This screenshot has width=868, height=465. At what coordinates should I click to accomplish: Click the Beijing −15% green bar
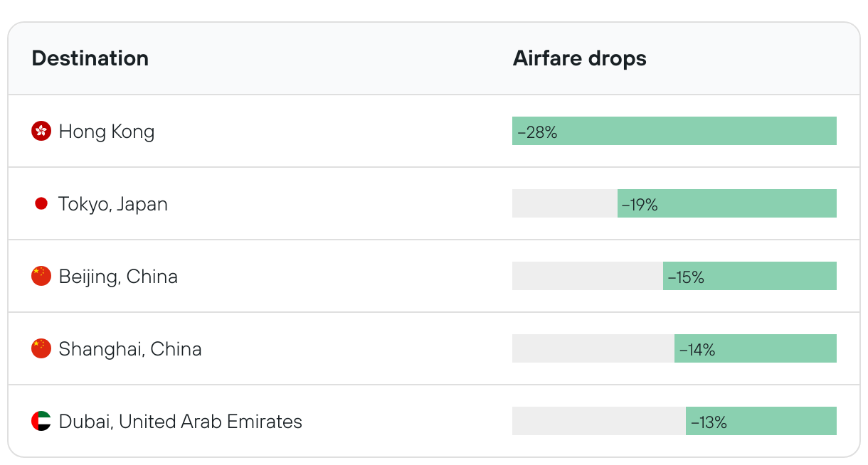point(749,276)
